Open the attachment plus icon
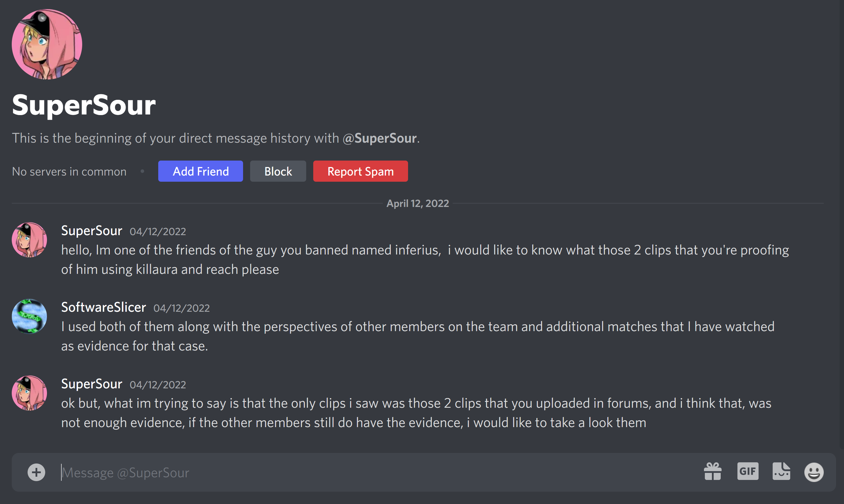This screenshot has width=844, height=504. click(36, 472)
